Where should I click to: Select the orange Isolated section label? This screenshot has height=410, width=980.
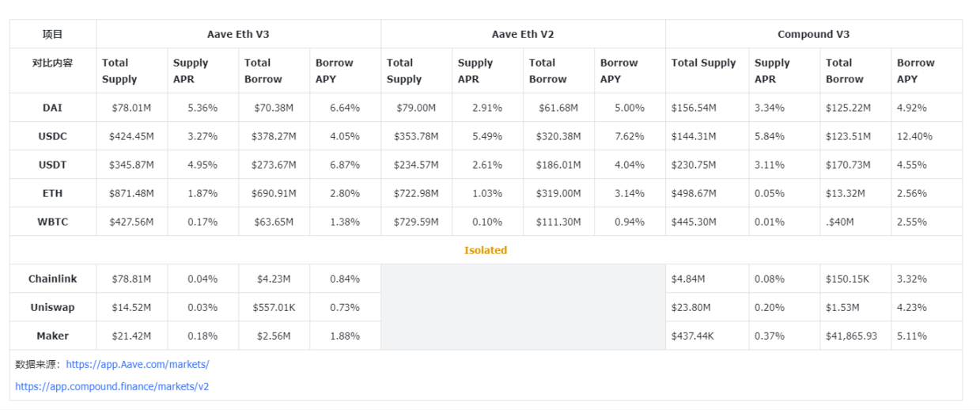click(486, 250)
